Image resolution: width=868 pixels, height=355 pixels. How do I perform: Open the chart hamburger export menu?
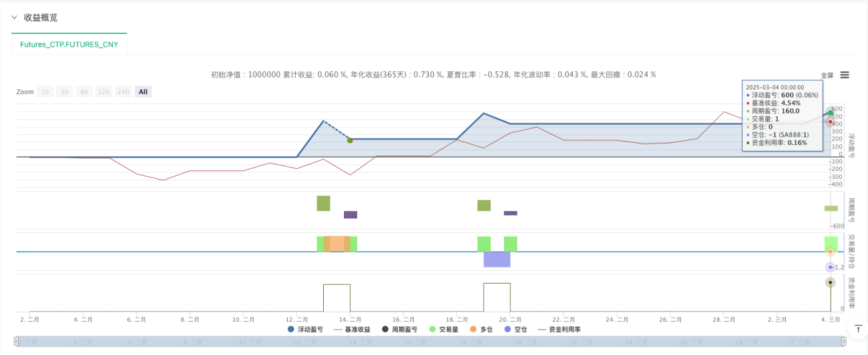(x=845, y=75)
